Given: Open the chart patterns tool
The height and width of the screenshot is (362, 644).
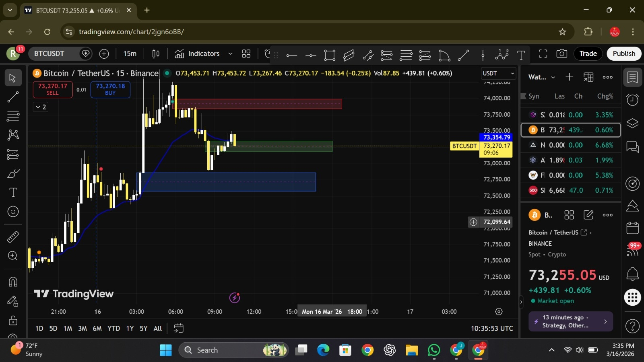Looking at the screenshot, I should (x=13, y=135).
